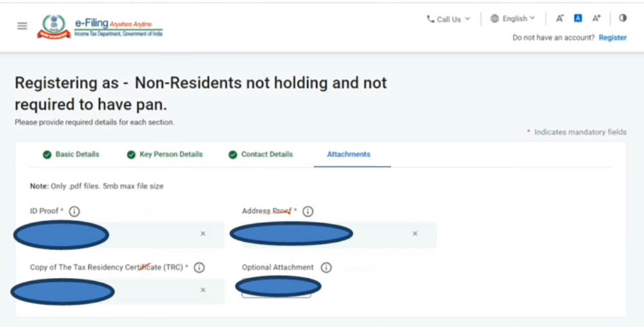Viewport: 644px width, 327px height.
Task: Remove the uploaded Address Proof file
Action: [415, 233]
